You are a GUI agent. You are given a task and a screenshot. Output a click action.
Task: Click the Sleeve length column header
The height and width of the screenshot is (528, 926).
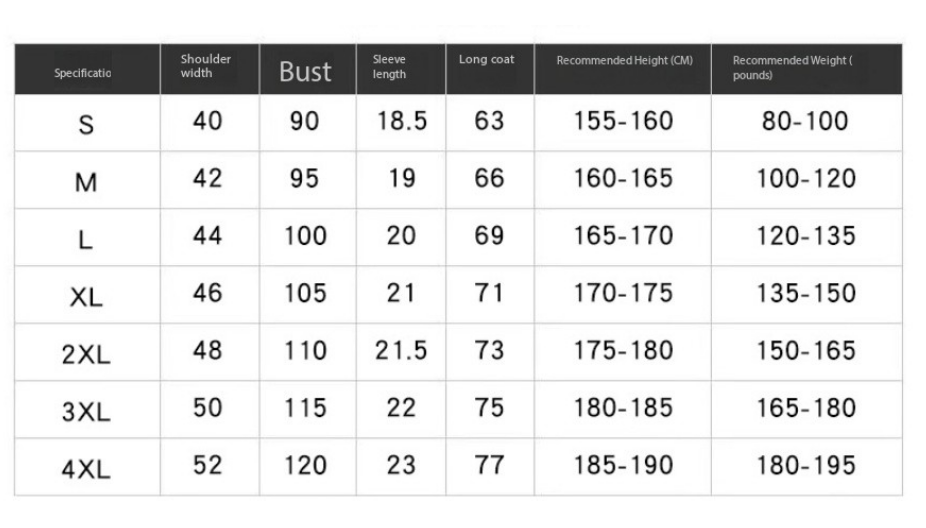[x=389, y=67]
